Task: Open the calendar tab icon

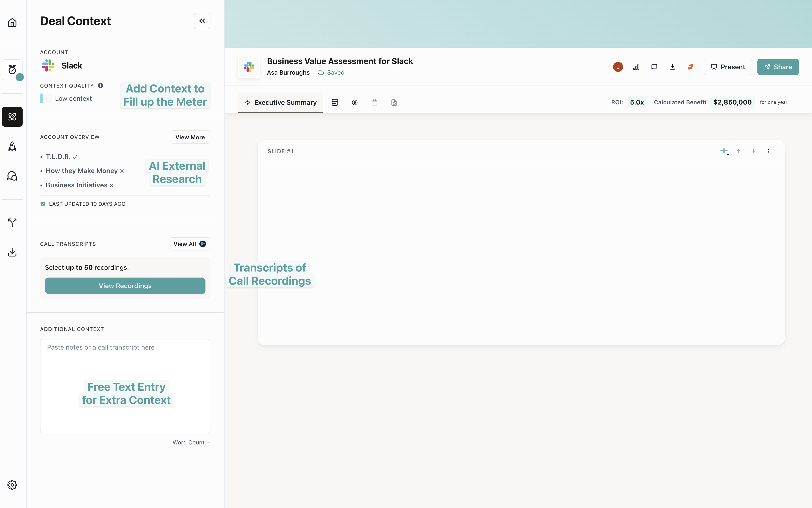Action: pyautogui.click(x=374, y=102)
